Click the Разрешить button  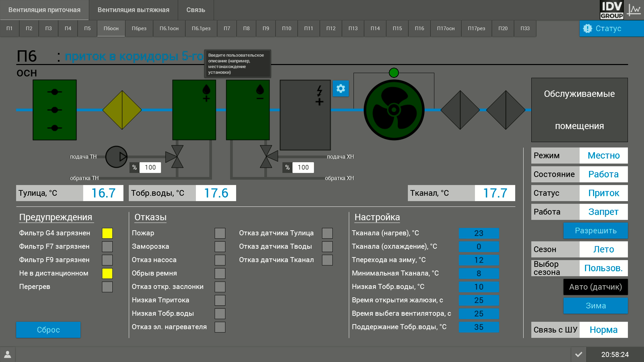596,231
